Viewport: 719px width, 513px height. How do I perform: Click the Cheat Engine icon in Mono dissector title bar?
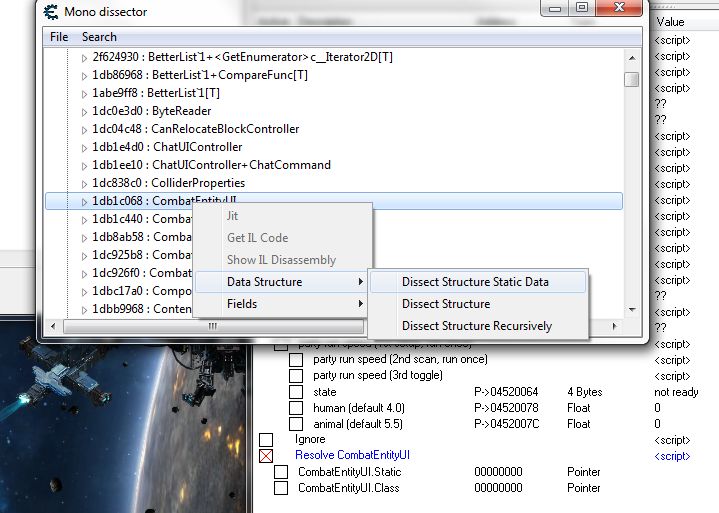tap(51, 12)
